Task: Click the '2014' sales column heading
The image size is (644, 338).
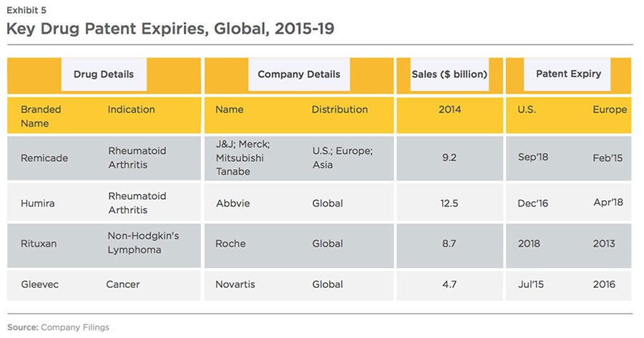Action: (450, 109)
